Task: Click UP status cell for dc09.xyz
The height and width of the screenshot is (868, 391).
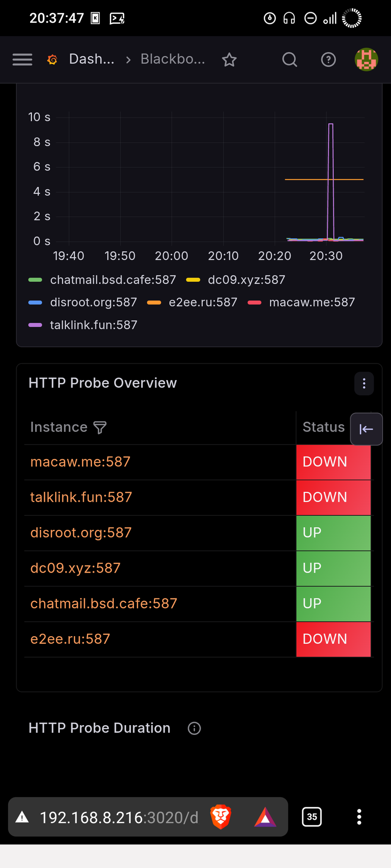Action: (x=333, y=568)
